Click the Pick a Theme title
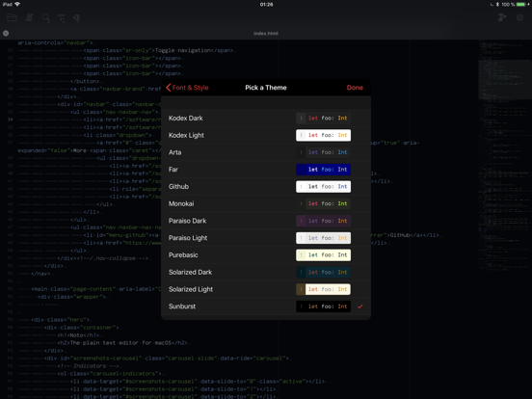This screenshot has width=532, height=399. 266,88
